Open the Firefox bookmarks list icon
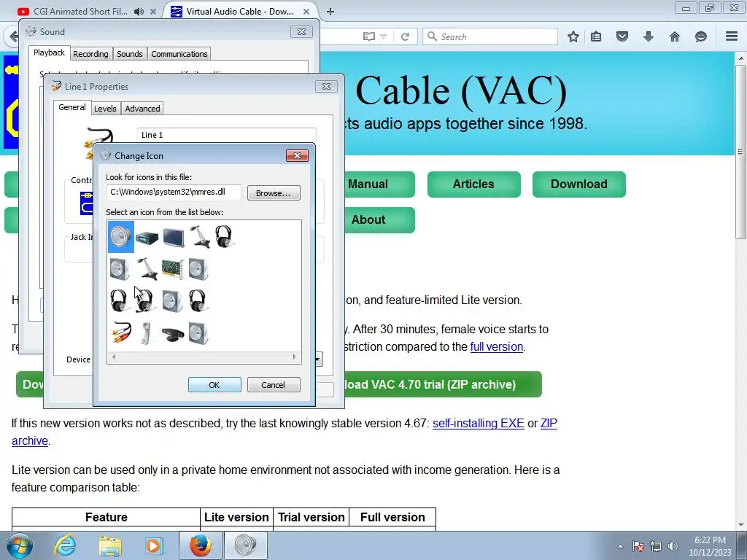 coord(596,36)
